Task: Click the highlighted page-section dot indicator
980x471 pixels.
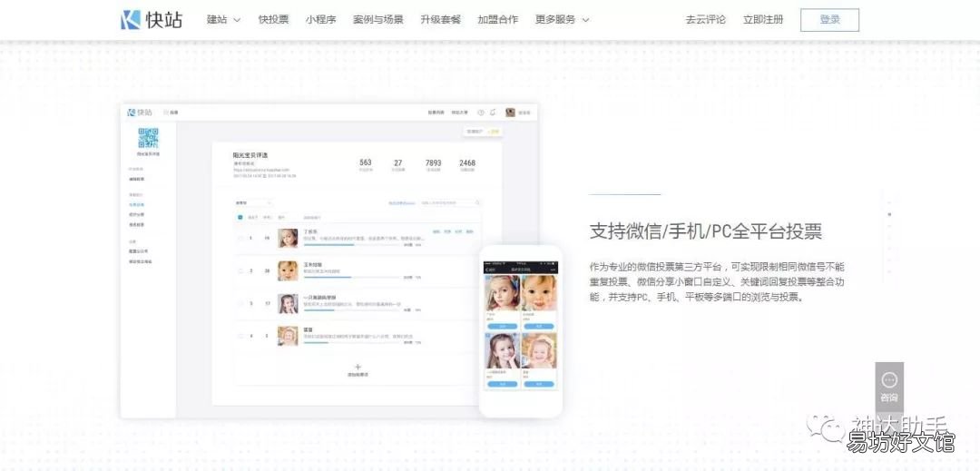Action: [x=890, y=214]
